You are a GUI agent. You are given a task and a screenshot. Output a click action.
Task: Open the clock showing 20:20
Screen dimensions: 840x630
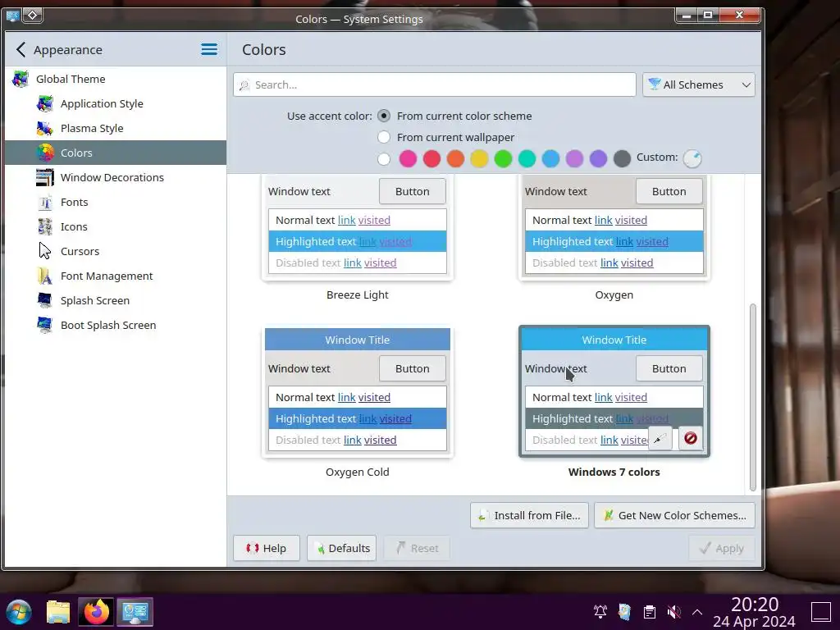point(755,612)
